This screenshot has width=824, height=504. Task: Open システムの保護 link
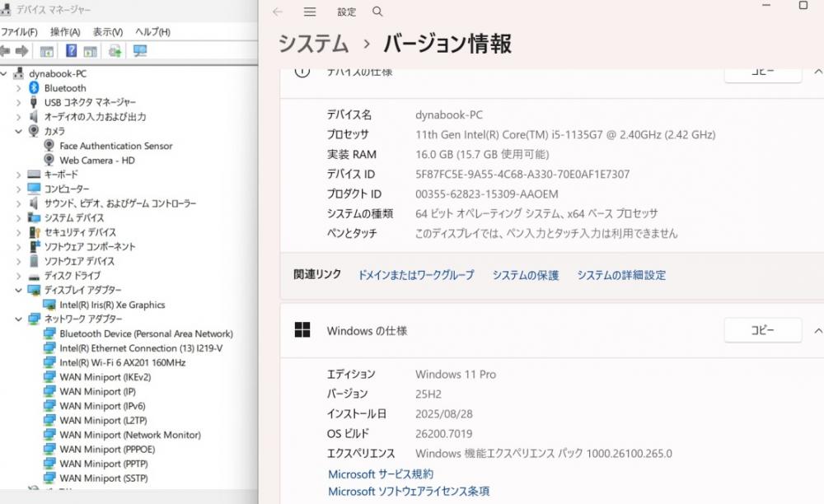(525, 275)
